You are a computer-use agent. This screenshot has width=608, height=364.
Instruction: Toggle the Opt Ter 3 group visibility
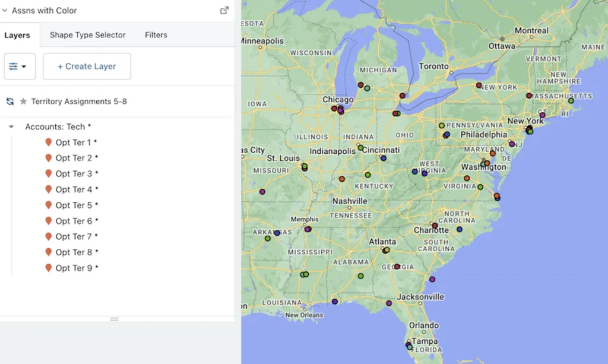click(49, 173)
